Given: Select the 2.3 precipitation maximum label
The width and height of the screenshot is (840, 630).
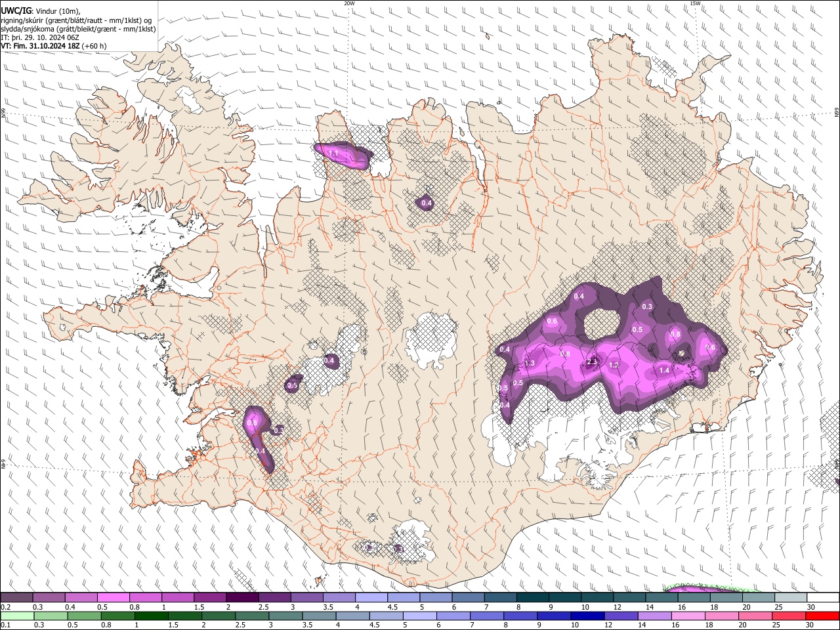Looking at the screenshot, I should click(592, 362).
